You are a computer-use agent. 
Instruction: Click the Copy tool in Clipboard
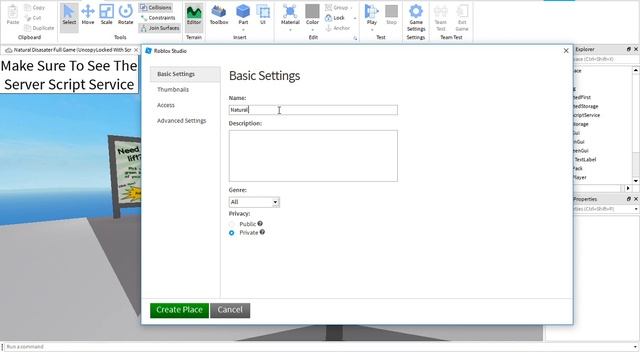pos(35,8)
